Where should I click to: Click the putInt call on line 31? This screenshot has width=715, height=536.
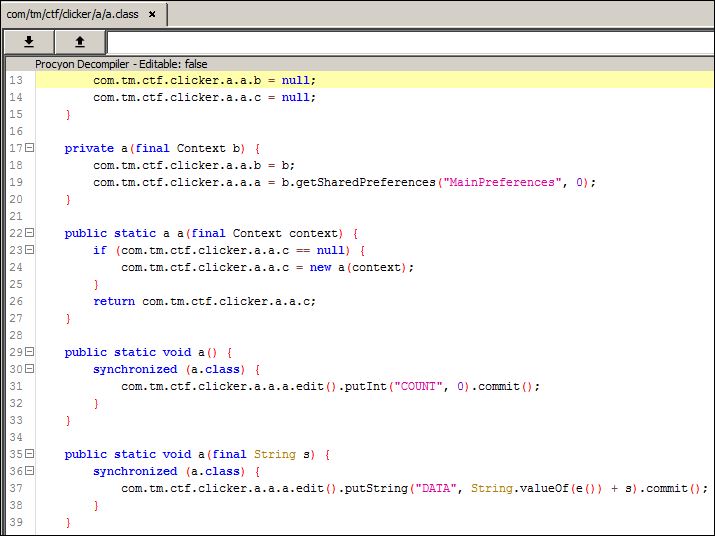(x=365, y=386)
